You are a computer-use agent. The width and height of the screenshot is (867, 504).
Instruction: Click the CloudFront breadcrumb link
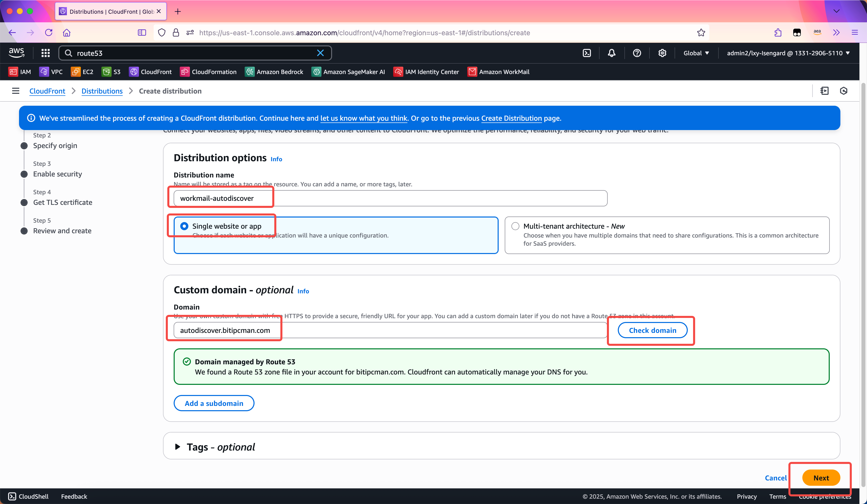click(47, 91)
